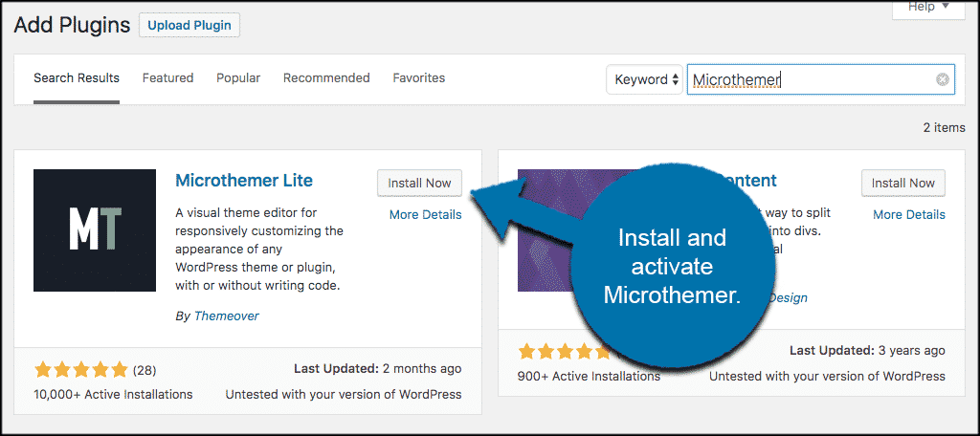The height and width of the screenshot is (436, 980).
Task: Click the '2 items' results count
Action: 945,127
